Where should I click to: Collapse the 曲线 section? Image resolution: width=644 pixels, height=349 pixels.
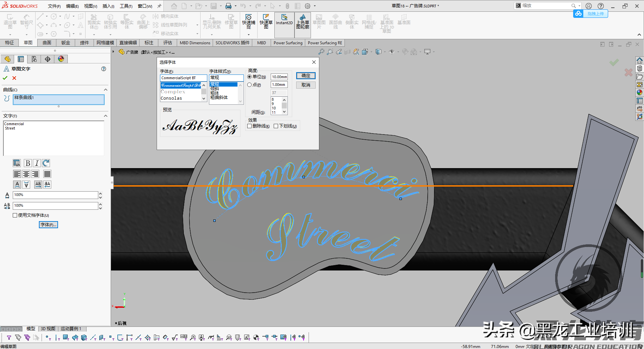click(x=106, y=90)
